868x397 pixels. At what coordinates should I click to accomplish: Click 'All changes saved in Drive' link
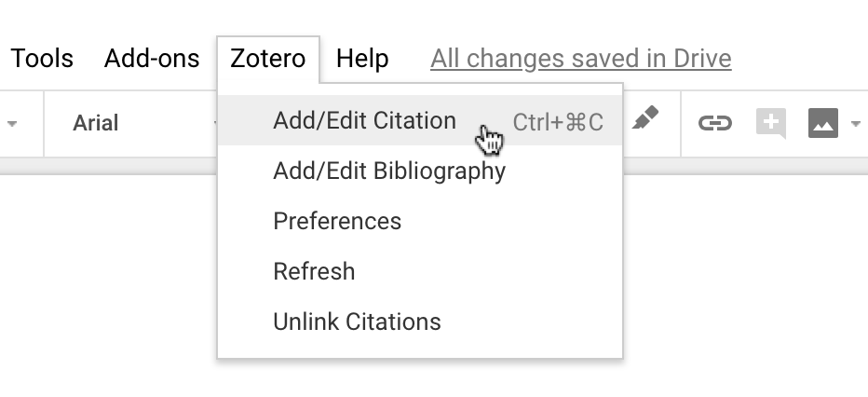(580, 59)
